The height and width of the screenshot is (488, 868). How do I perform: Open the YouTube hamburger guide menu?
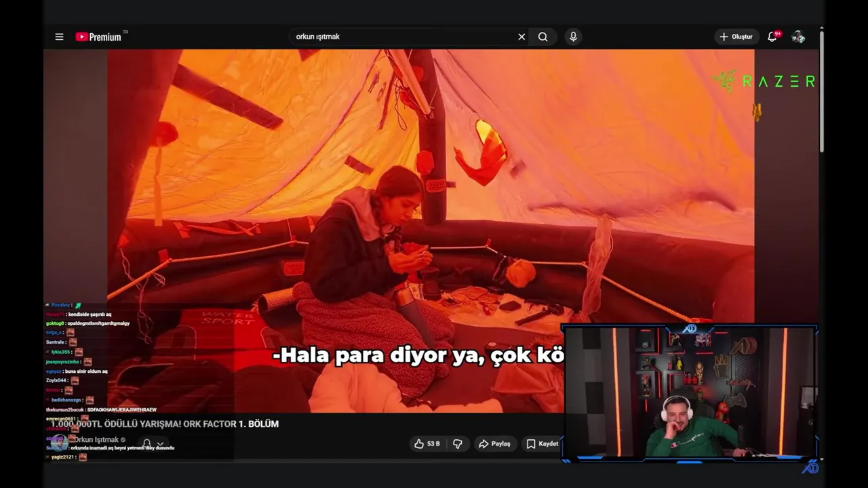(x=59, y=37)
